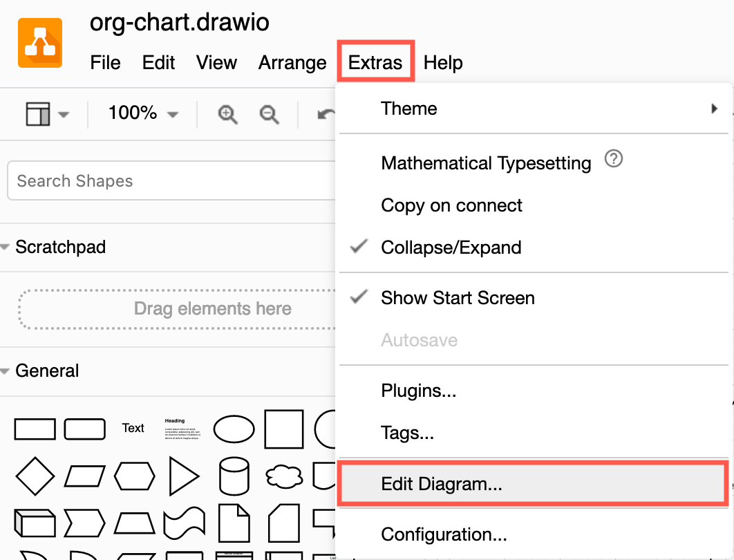Screen dimensions: 734x560
Task: Open the Help menu
Action: click(x=443, y=62)
